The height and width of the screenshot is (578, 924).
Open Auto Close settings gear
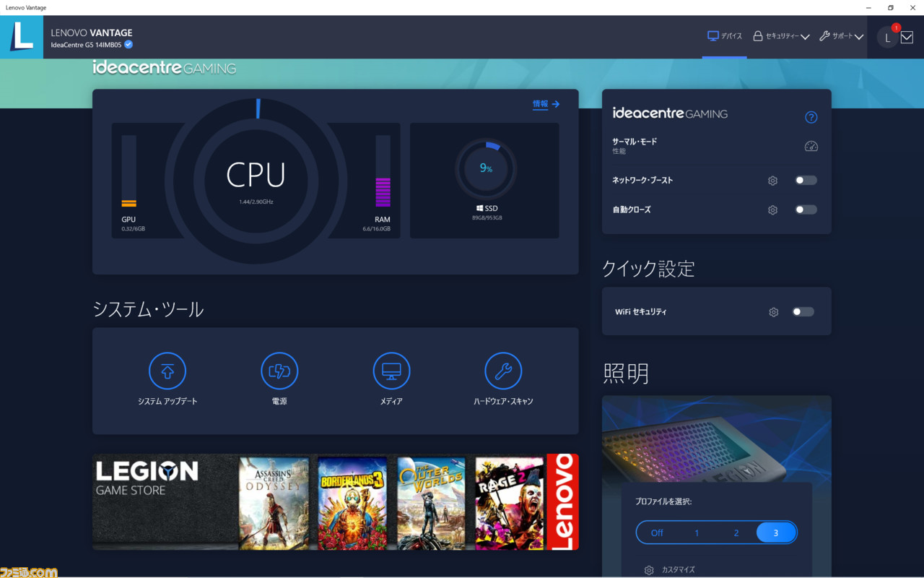pyautogui.click(x=772, y=210)
